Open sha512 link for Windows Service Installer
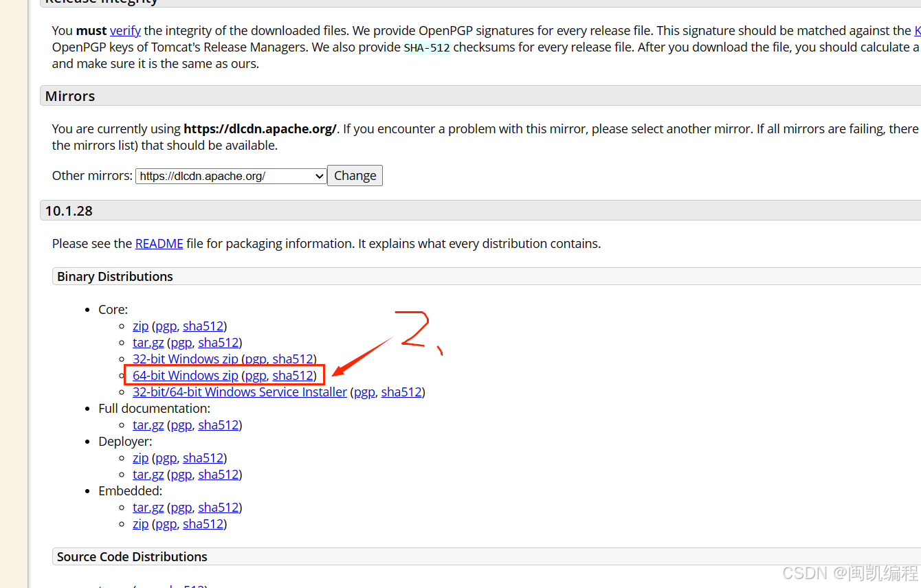This screenshot has width=921, height=588. tap(401, 392)
